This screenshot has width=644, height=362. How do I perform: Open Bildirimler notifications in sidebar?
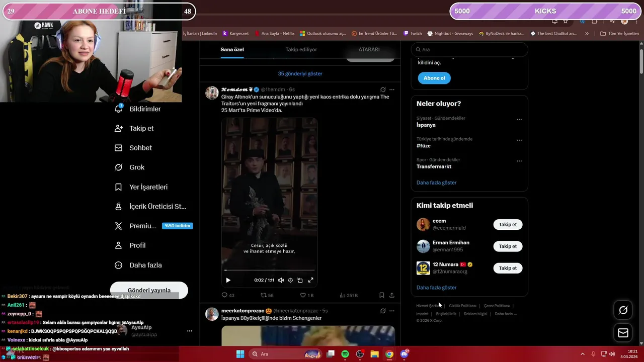point(138,109)
